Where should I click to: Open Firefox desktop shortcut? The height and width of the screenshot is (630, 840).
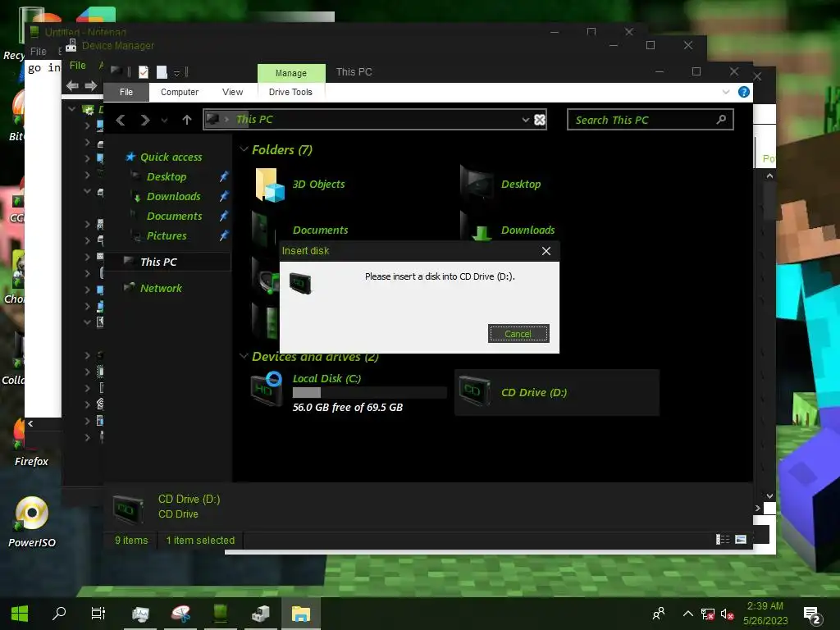(x=31, y=444)
